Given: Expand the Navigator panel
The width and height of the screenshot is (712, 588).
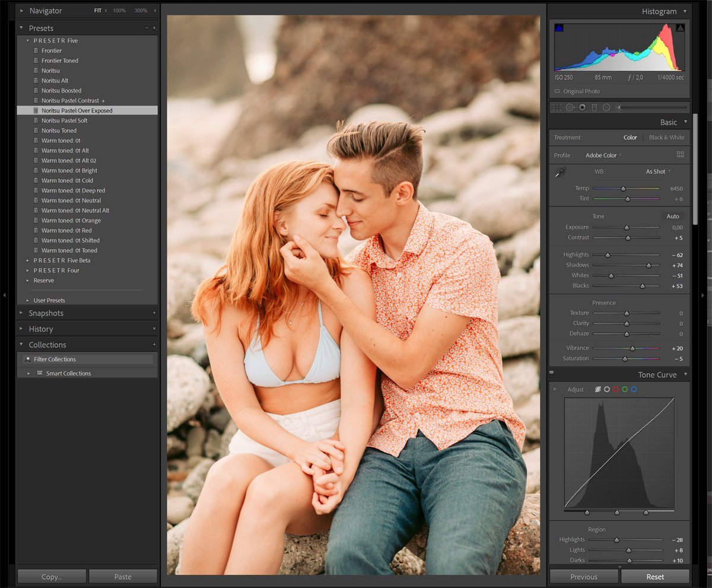Looking at the screenshot, I should coord(21,11).
